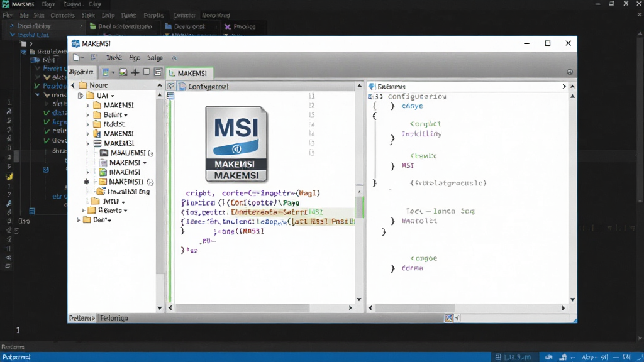Expand the Betirt folder node
The image size is (644, 362).
click(x=87, y=115)
